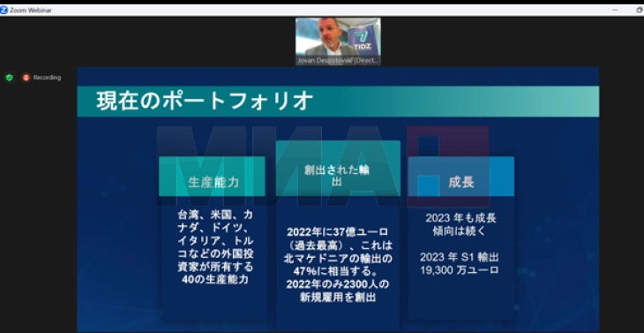Click the small blue square inside 成長 box

428,185
